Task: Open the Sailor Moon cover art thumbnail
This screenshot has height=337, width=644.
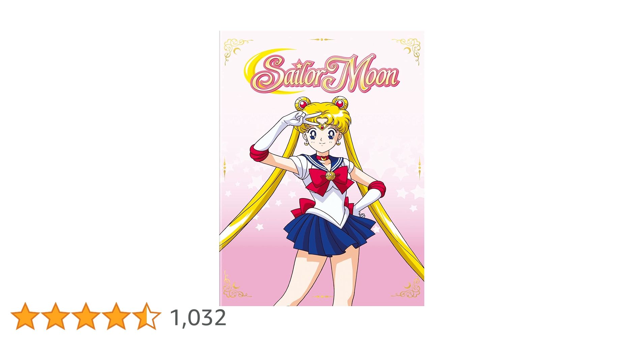Action: coord(322,168)
